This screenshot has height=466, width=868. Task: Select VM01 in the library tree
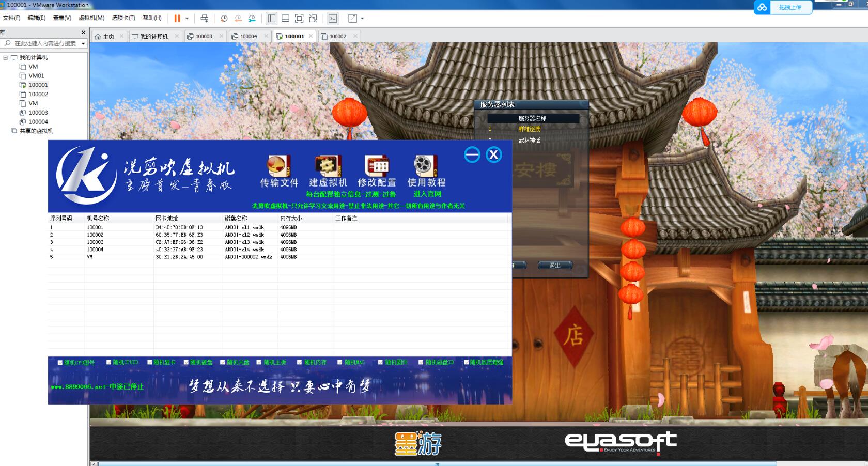click(36, 76)
